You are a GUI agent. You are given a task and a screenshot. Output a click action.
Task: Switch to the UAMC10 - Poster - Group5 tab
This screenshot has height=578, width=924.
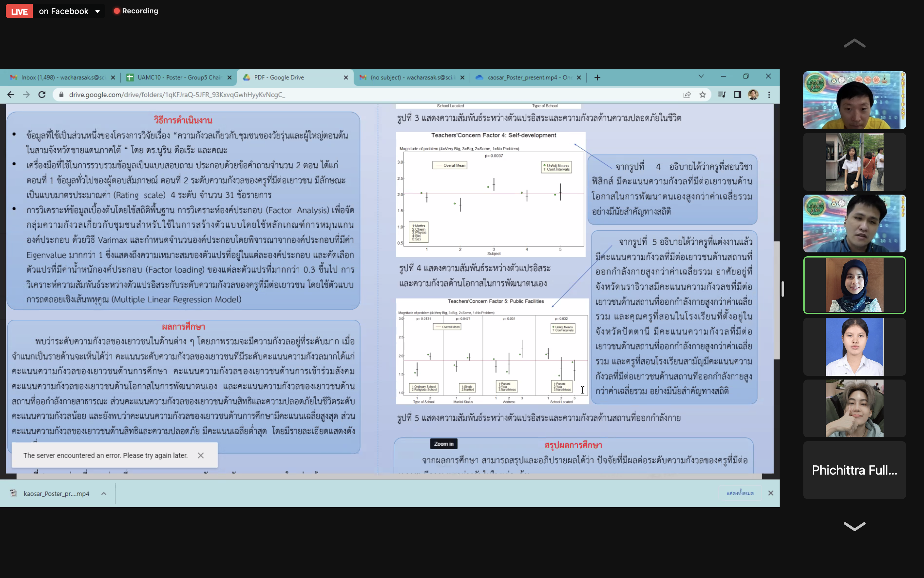pyautogui.click(x=179, y=77)
